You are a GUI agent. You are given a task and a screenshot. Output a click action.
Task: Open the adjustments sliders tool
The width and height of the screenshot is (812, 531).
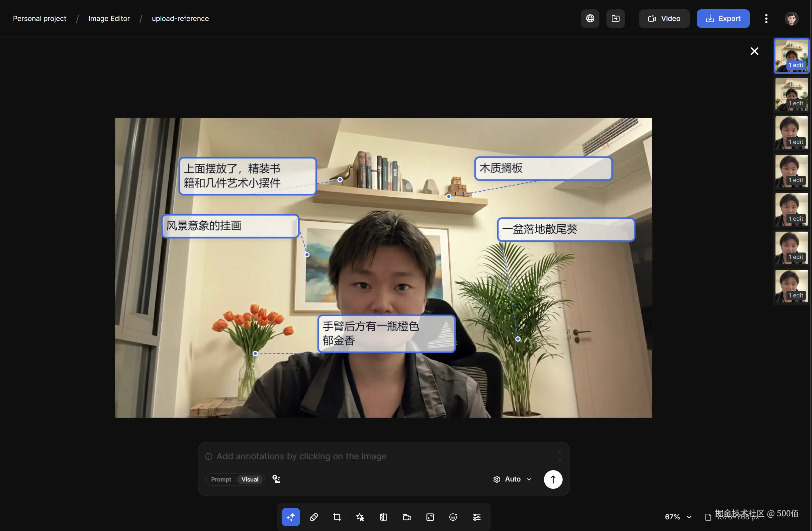tap(477, 517)
